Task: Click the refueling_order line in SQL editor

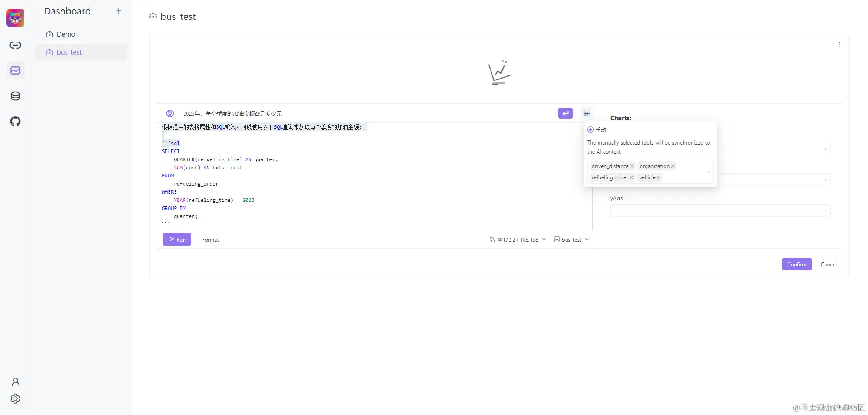Action: [x=196, y=184]
